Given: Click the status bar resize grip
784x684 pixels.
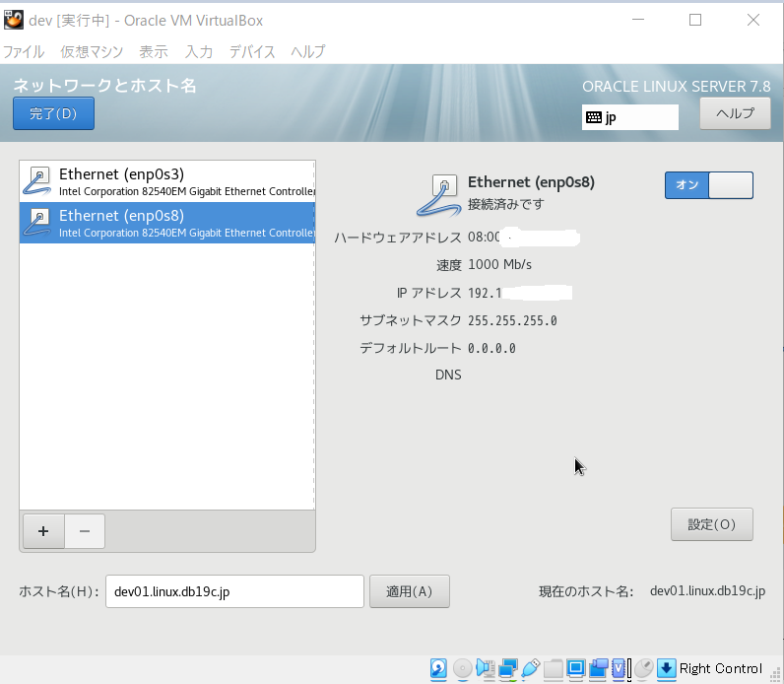Looking at the screenshot, I should coord(775,676).
